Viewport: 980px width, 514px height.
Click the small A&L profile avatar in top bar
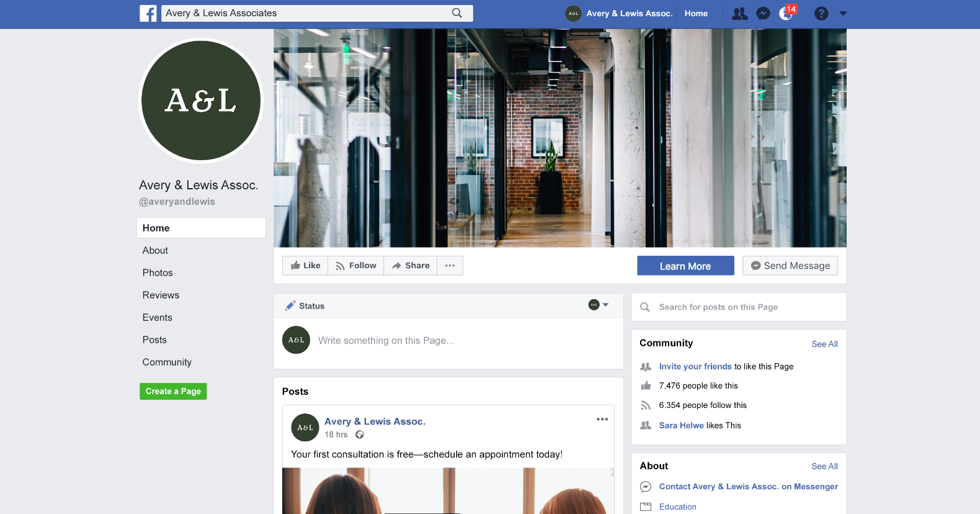pyautogui.click(x=573, y=13)
